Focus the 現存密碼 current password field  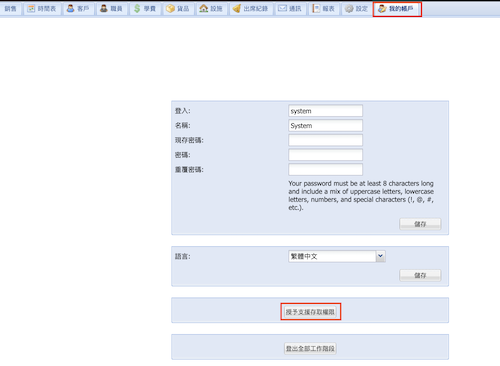point(325,140)
